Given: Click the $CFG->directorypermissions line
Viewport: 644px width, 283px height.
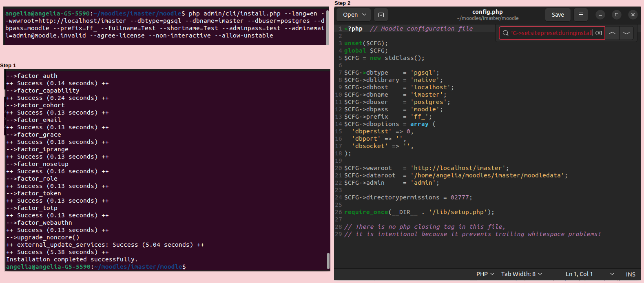Looking at the screenshot, I should (408, 197).
